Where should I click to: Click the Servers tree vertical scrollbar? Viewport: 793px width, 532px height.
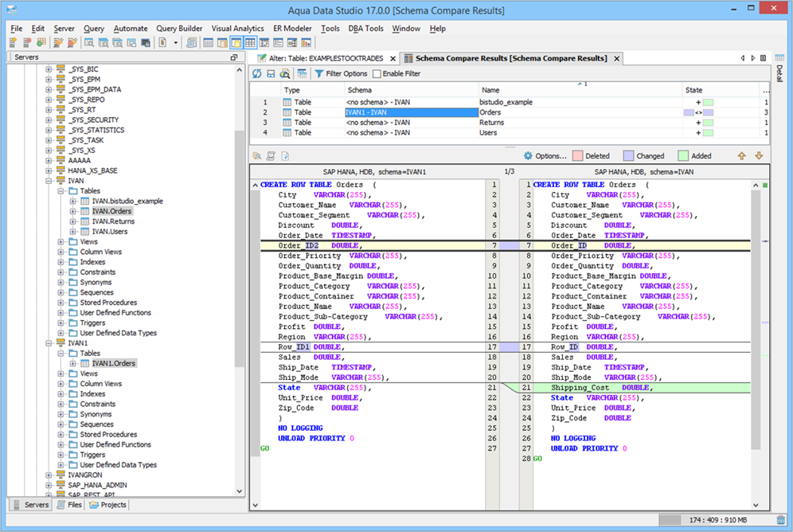[239, 280]
